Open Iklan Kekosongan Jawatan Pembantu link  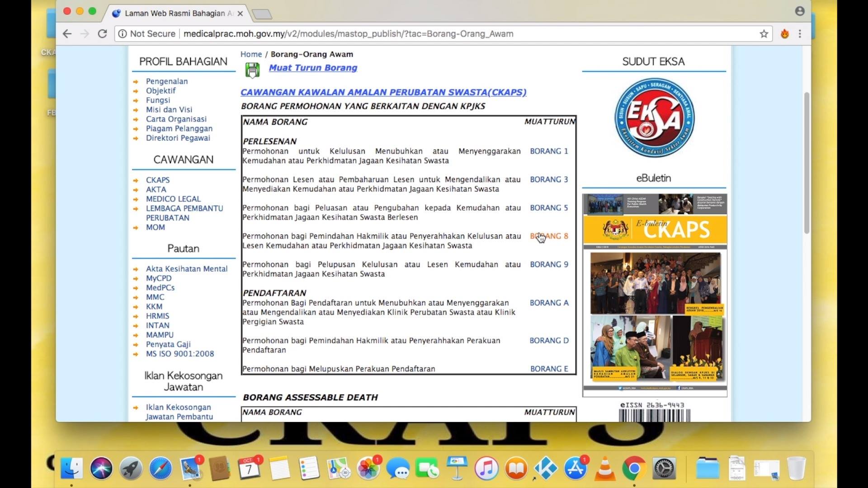[x=179, y=412]
